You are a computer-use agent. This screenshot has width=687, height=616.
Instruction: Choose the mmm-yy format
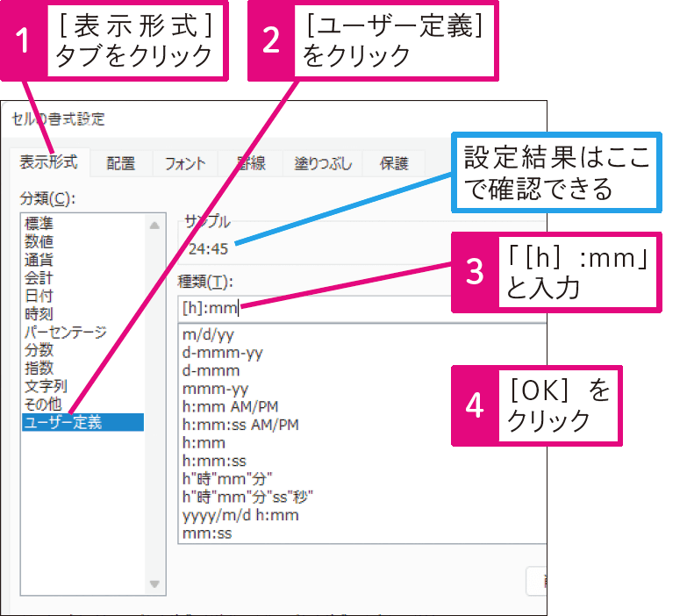tap(216, 389)
